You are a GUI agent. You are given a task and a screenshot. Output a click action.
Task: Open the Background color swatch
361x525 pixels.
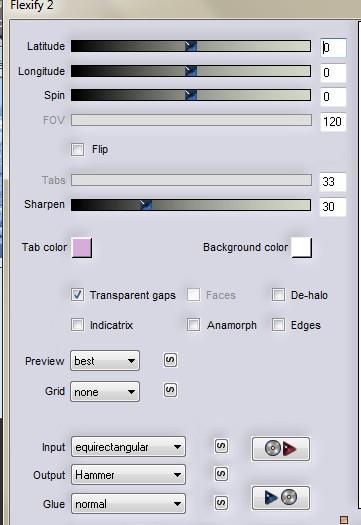coord(302,247)
